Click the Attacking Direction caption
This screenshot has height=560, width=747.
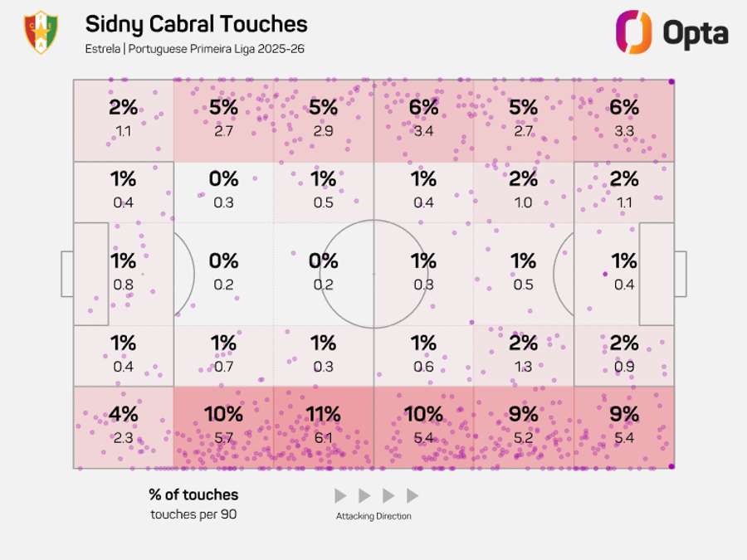click(373, 516)
